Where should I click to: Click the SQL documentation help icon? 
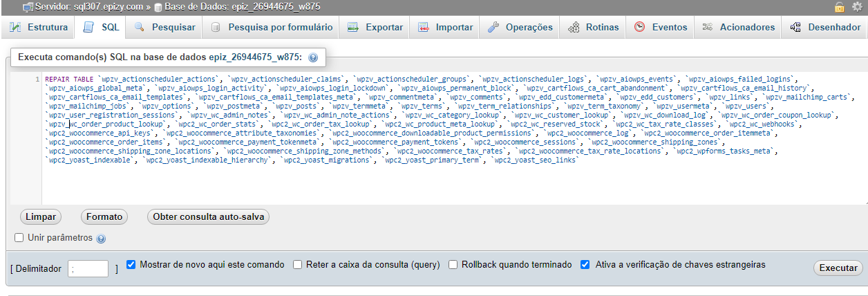pyautogui.click(x=313, y=57)
